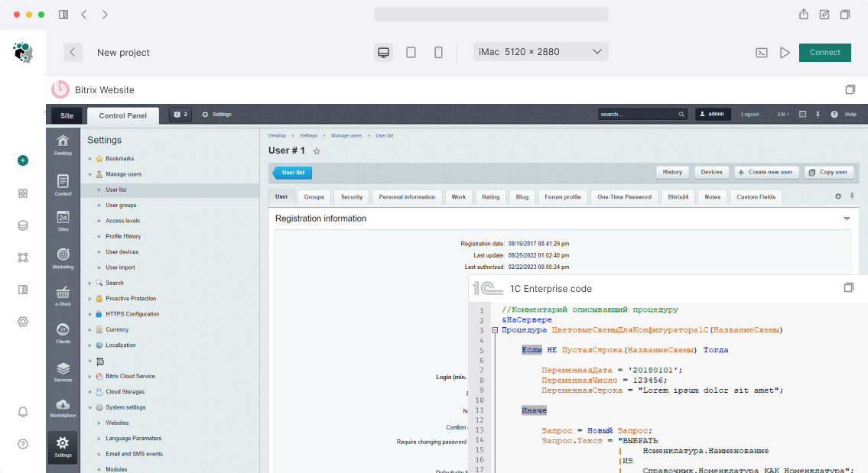Open e-Store section in Bitrix sidebar

click(63, 295)
